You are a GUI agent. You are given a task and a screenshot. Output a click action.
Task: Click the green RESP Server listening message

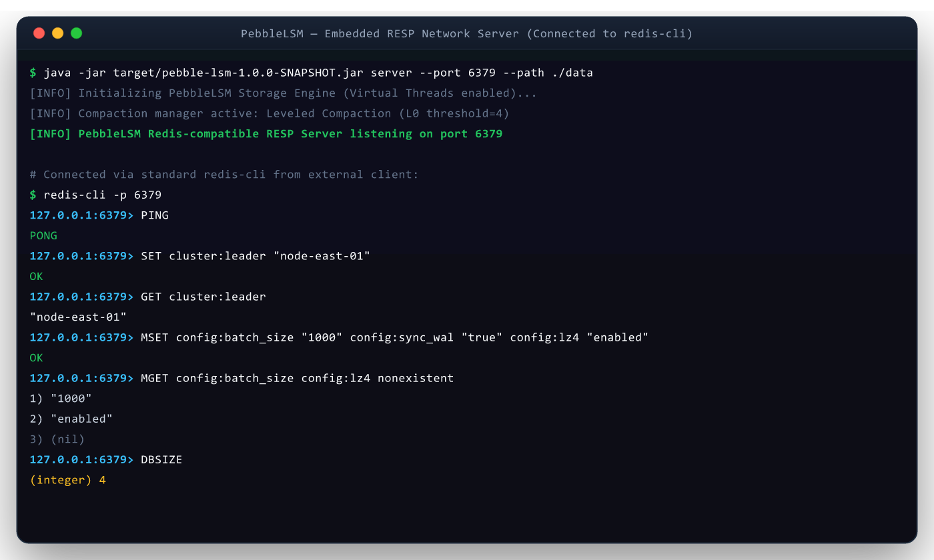tap(266, 134)
